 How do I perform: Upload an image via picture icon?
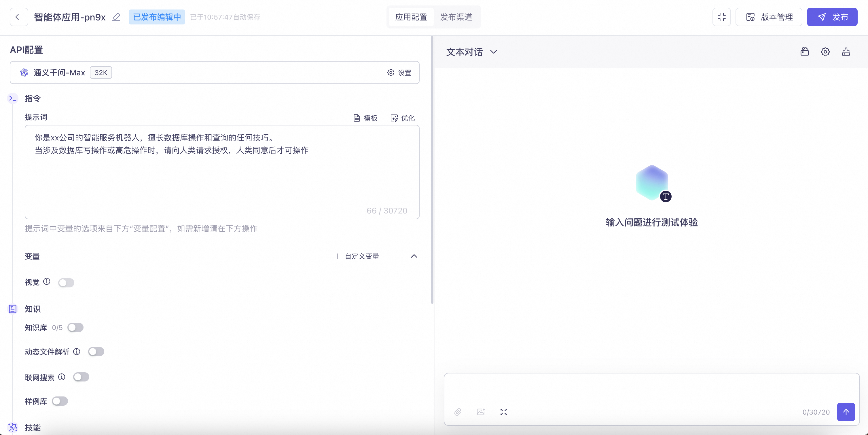click(x=480, y=412)
